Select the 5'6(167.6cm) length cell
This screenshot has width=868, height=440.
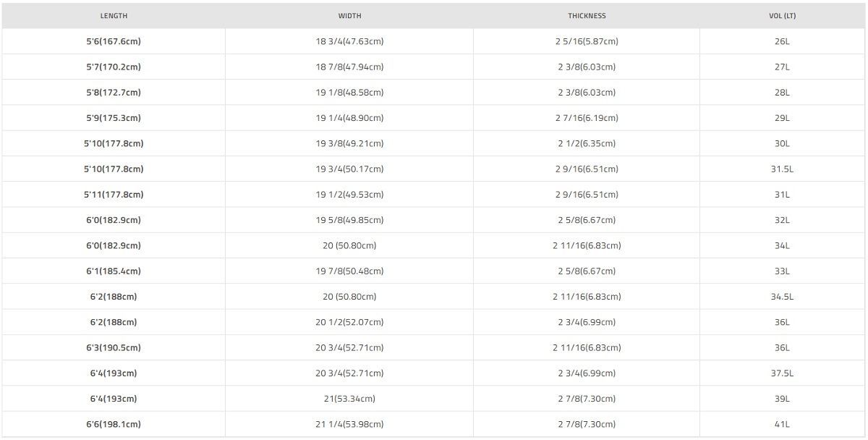pyautogui.click(x=114, y=41)
